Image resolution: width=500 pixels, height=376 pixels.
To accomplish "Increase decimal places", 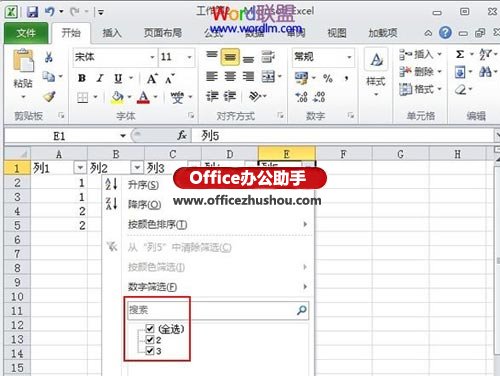I will (x=301, y=97).
